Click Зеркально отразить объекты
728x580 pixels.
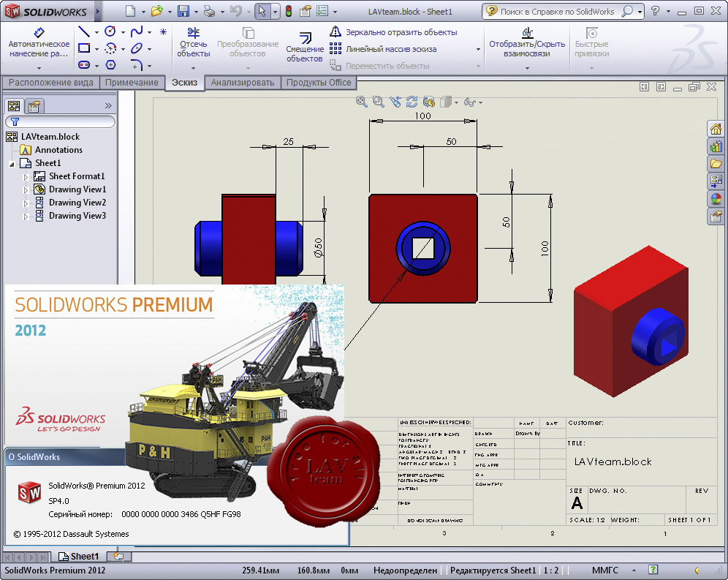[x=394, y=32]
